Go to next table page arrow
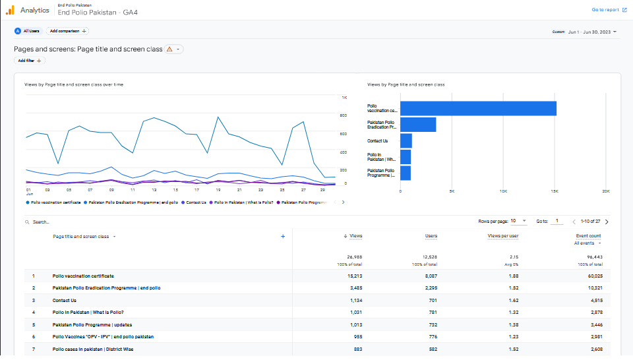Viewport: 633px width, 364px height. (607, 222)
